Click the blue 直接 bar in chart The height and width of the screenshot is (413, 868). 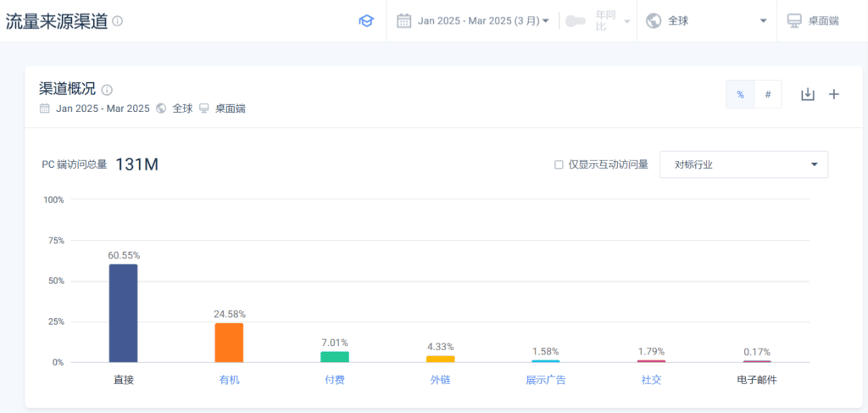(x=123, y=313)
